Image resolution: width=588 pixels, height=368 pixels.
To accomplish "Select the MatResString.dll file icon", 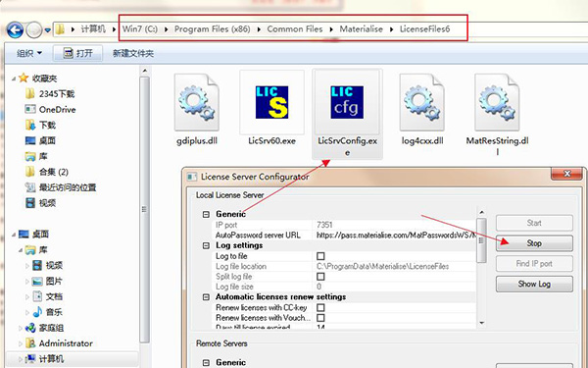I will (x=497, y=102).
